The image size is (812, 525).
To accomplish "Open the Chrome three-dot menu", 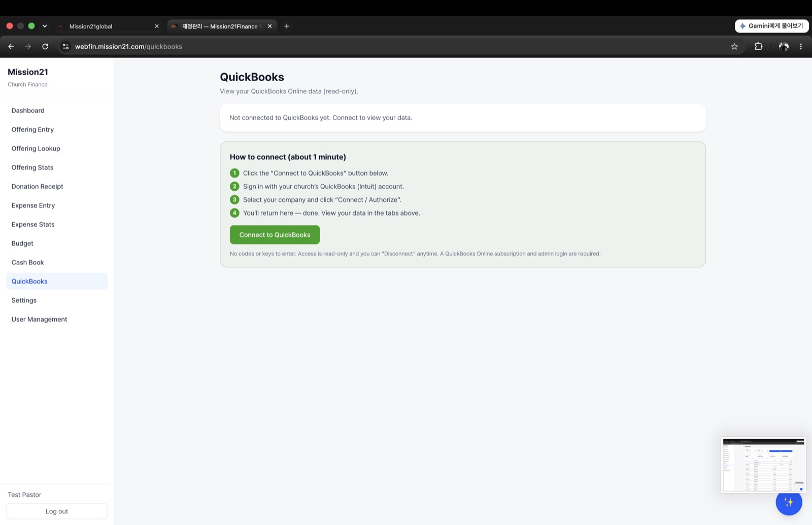I will coord(801,47).
